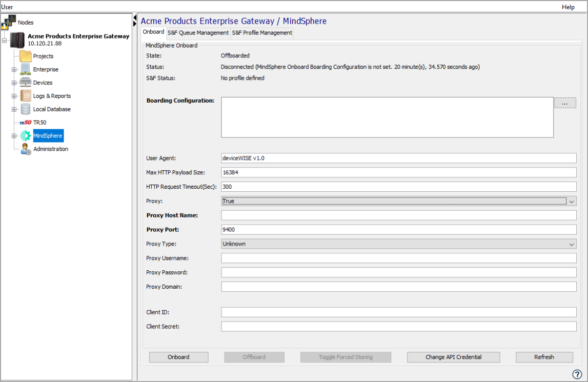Click the Proxy Password field
The width and height of the screenshot is (588, 382).
[x=399, y=272]
